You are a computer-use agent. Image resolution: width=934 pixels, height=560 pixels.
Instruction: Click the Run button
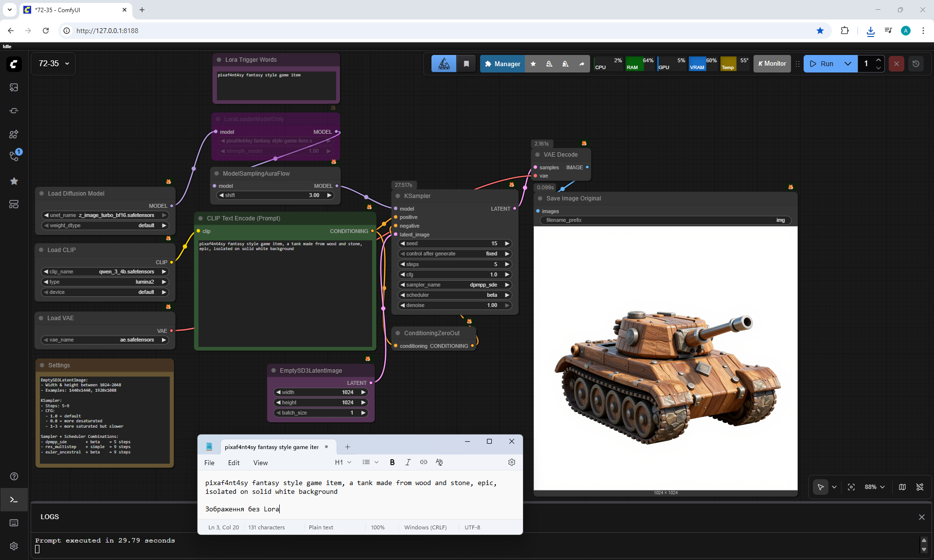coord(822,64)
